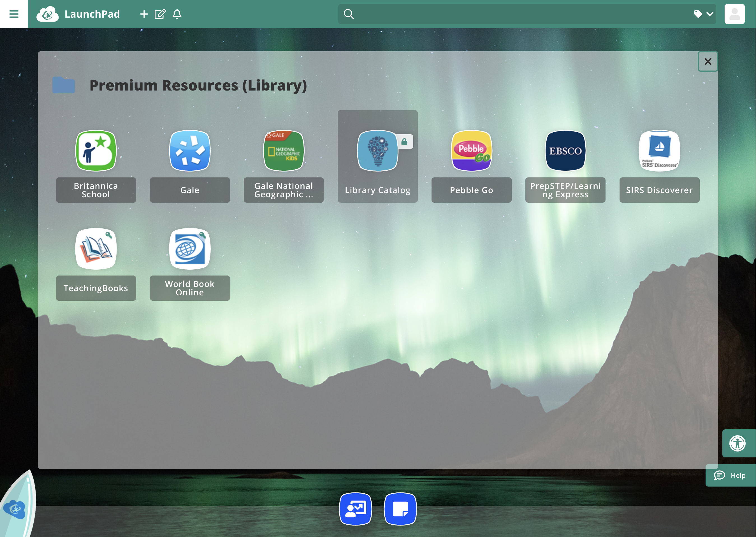This screenshot has height=537, width=756.
Task: Click the Britannica School label
Action: (96, 190)
